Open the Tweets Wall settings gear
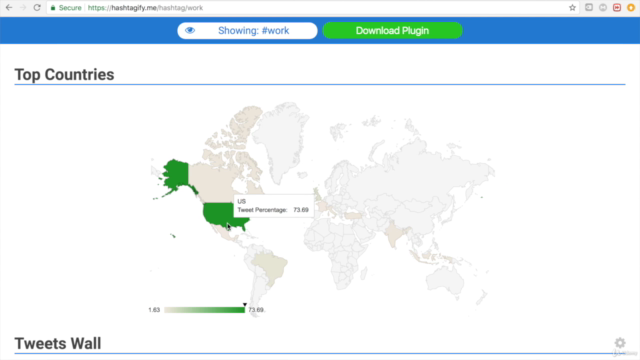Image resolution: width=640 pixels, height=360 pixels. (x=620, y=343)
